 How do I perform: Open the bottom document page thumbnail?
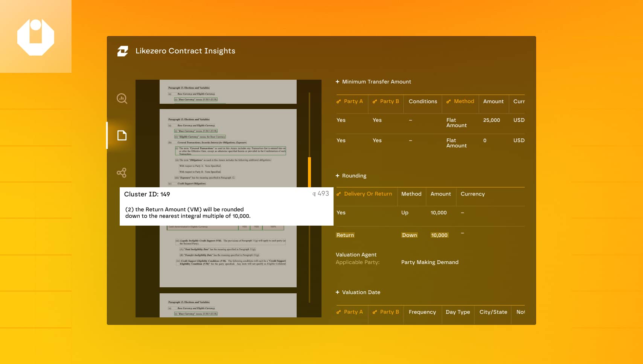pyautogui.click(x=228, y=305)
